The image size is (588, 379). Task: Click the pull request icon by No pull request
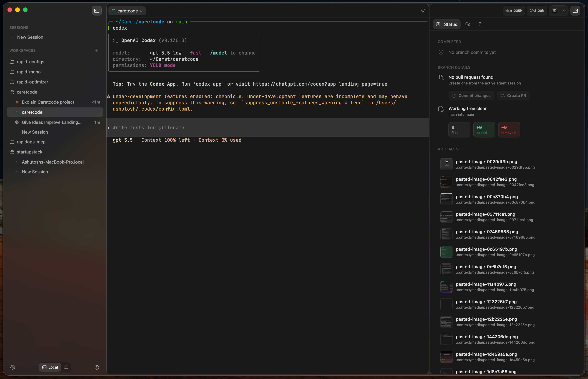(x=441, y=78)
